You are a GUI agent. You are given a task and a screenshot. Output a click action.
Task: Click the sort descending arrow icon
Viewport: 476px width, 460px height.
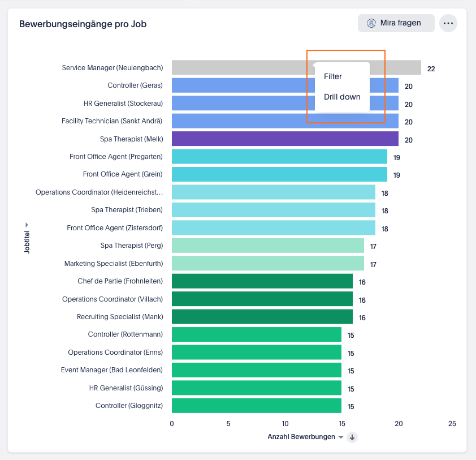click(x=352, y=437)
